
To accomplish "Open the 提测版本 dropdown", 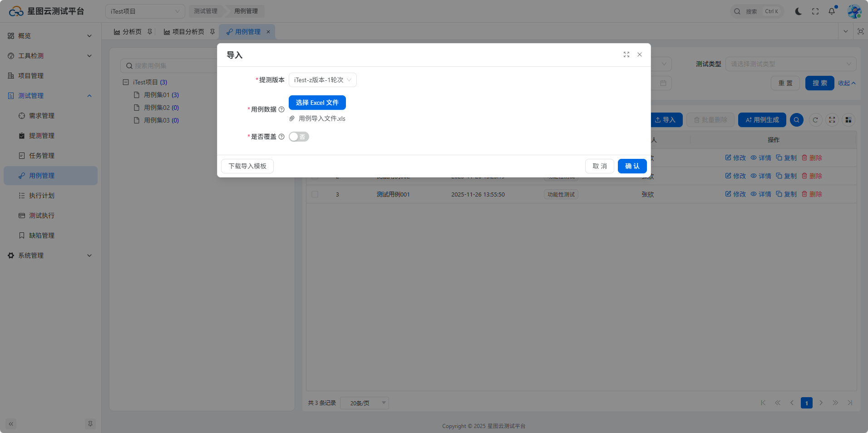I will pos(322,80).
